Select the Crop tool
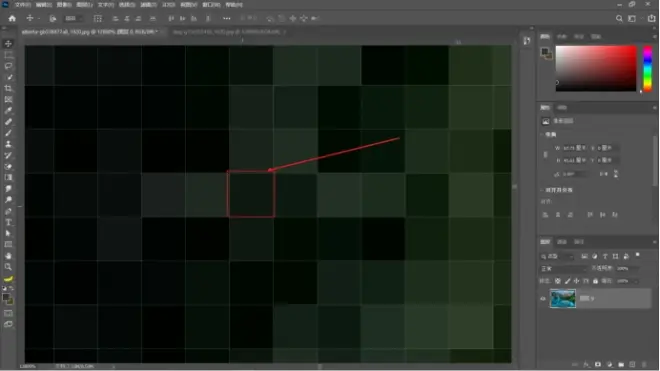 click(x=8, y=88)
